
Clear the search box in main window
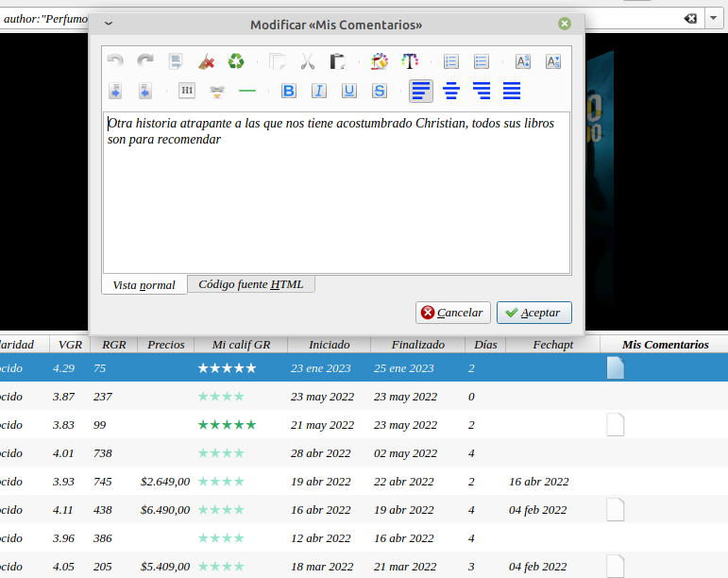coord(690,19)
